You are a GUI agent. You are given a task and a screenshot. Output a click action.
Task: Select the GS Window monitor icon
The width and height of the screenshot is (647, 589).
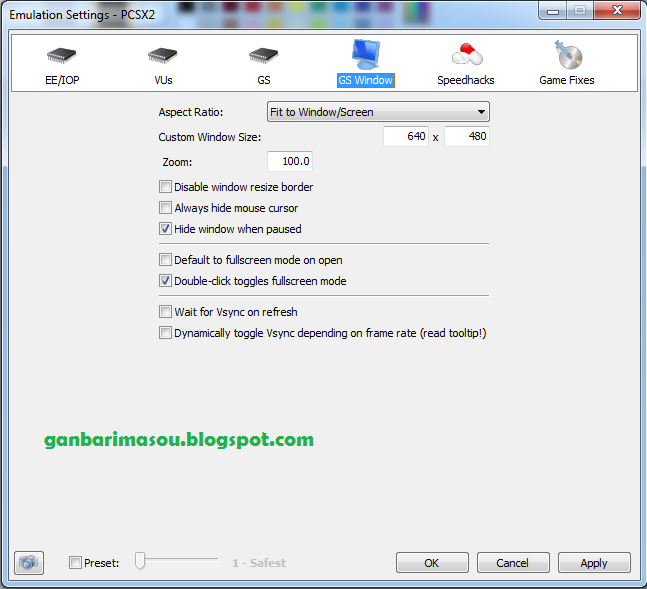(365, 54)
